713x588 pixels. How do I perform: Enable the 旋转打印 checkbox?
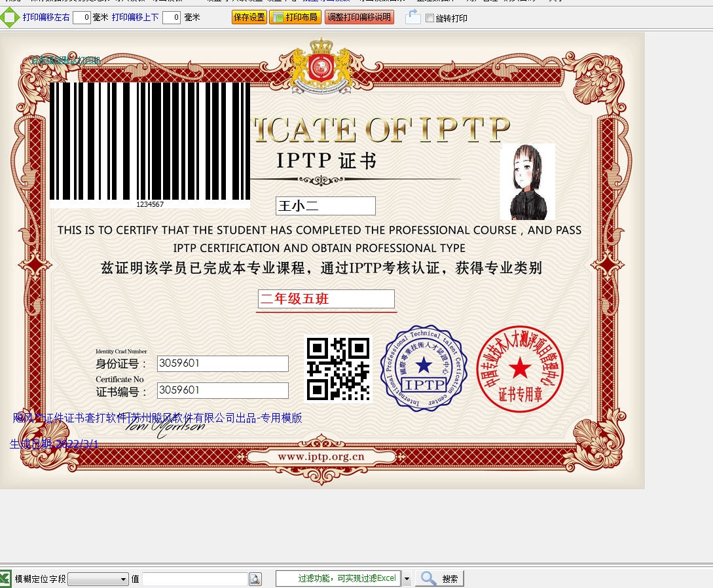(430, 18)
